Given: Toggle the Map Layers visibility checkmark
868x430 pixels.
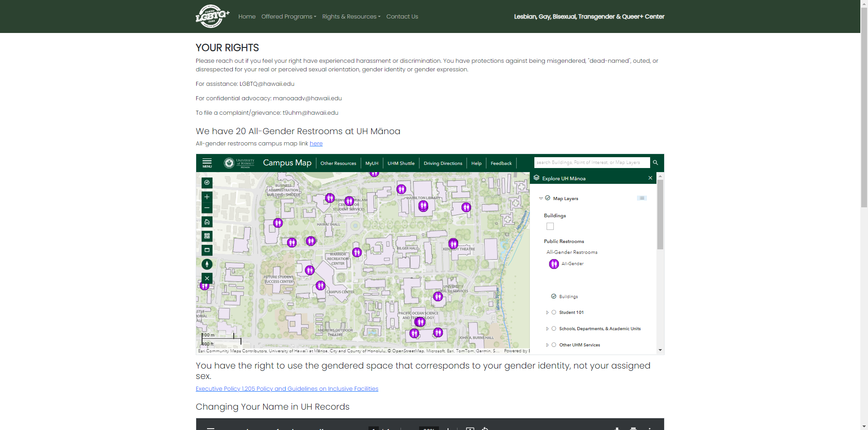Looking at the screenshot, I should [547, 198].
